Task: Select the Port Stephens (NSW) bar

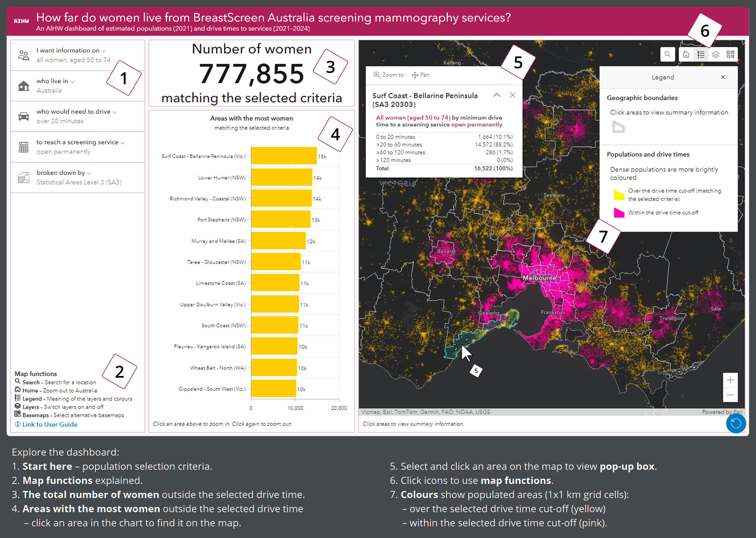Action: (x=281, y=219)
